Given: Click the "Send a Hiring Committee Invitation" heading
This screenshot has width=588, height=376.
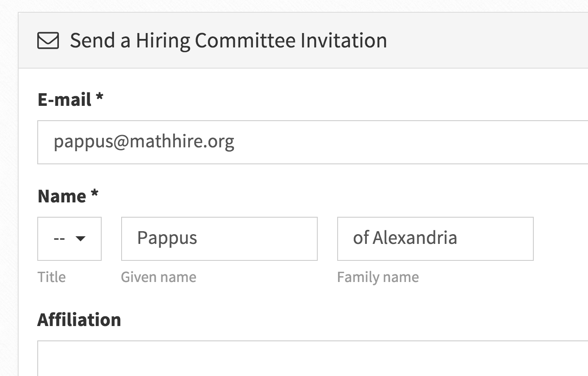Looking at the screenshot, I should click(228, 41).
